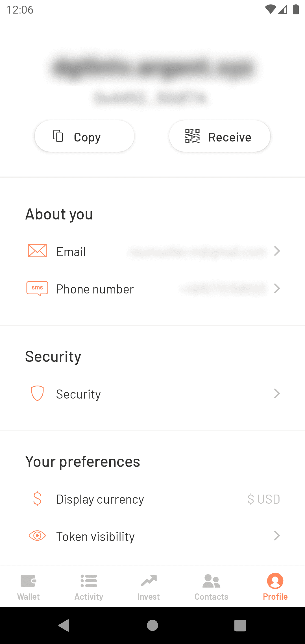This screenshot has height=644, width=305.
Task: Open the Wallet tab
Action: (x=28, y=586)
